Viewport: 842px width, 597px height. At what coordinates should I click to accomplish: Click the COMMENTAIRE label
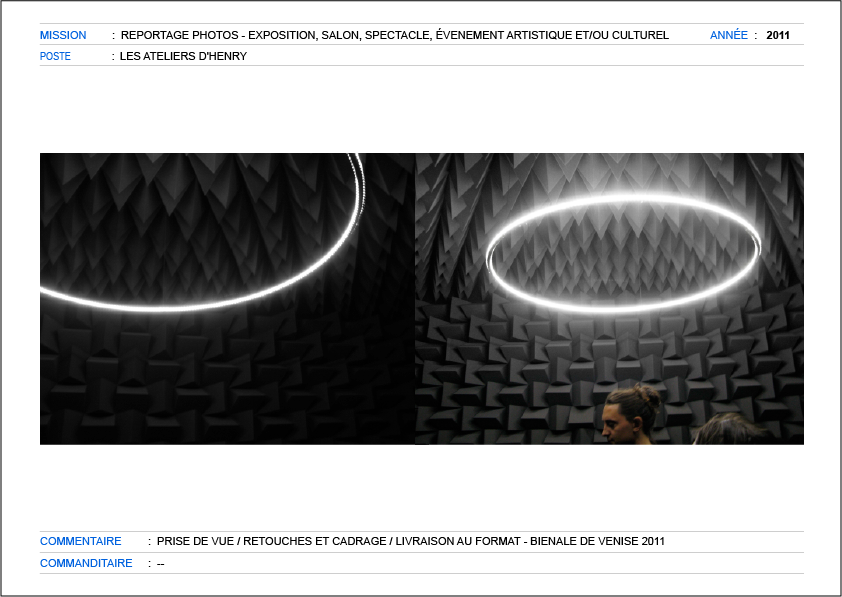[x=81, y=541]
